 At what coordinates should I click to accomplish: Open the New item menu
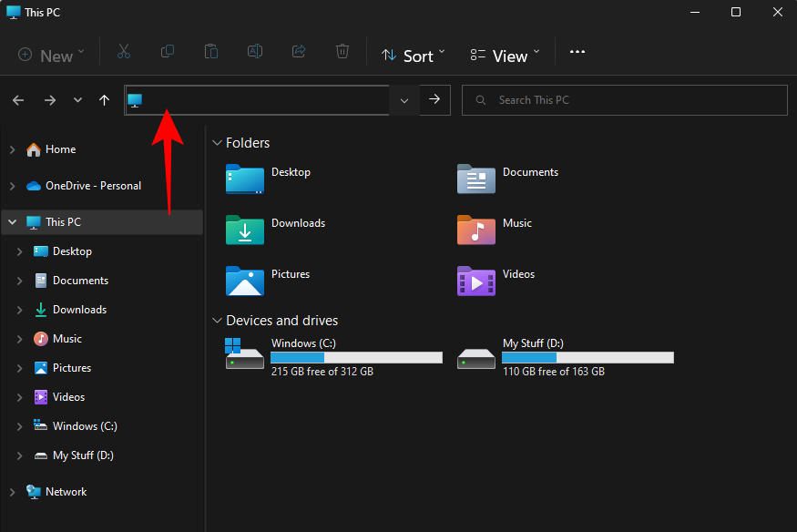click(x=50, y=55)
